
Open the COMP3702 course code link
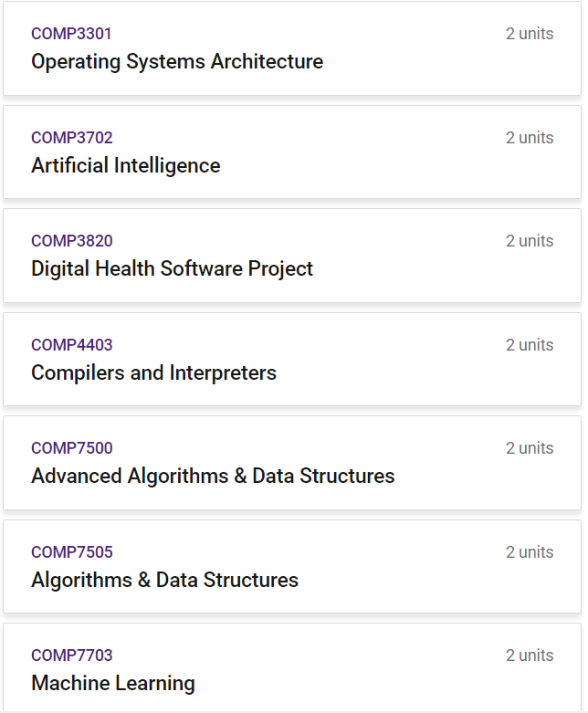click(x=72, y=138)
